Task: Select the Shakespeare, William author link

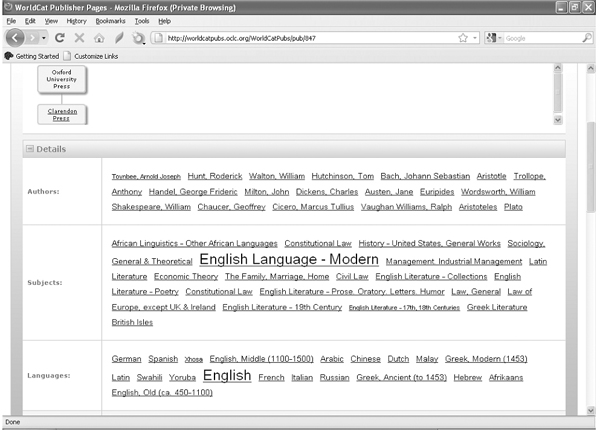Action: [151, 207]
